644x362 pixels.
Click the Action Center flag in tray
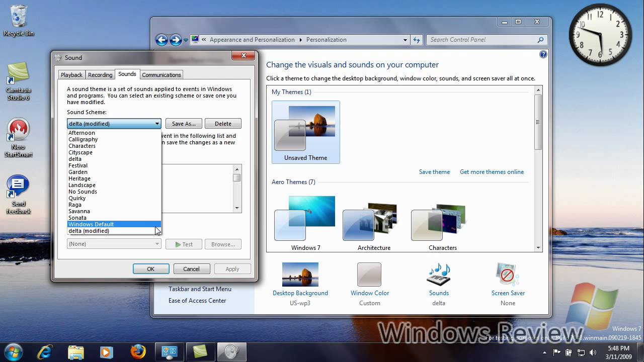coord(557,352)
